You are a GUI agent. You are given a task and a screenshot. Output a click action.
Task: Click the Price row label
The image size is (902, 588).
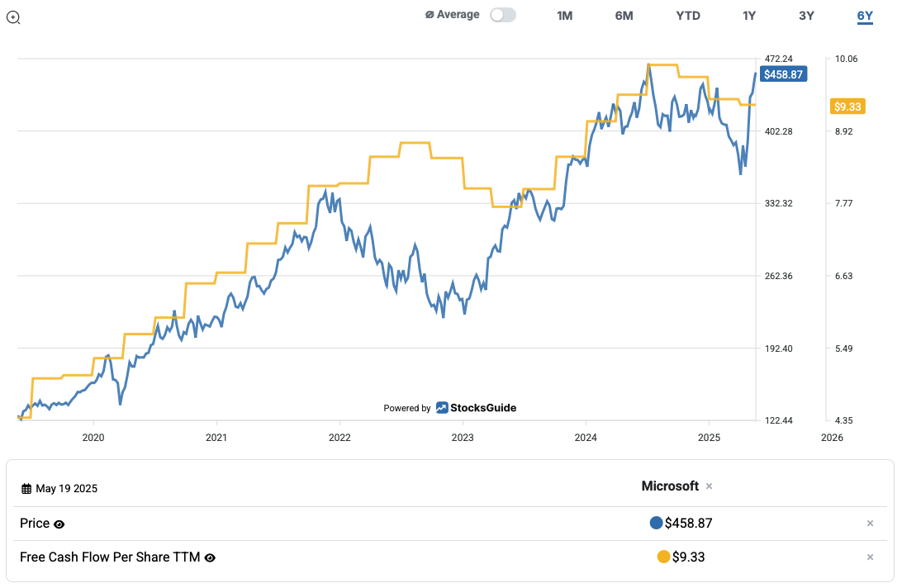(35, 523)
